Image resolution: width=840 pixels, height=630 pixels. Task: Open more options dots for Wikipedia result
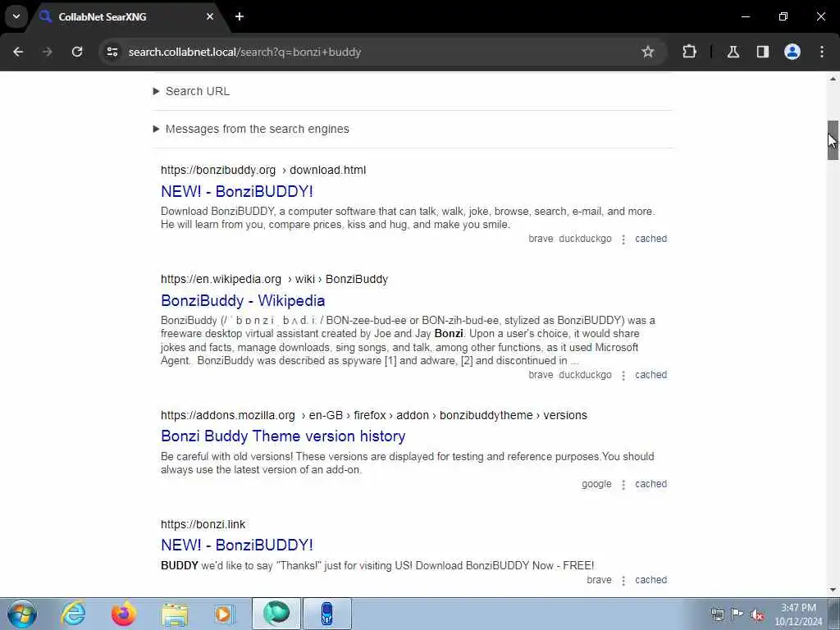coord(623,376)
